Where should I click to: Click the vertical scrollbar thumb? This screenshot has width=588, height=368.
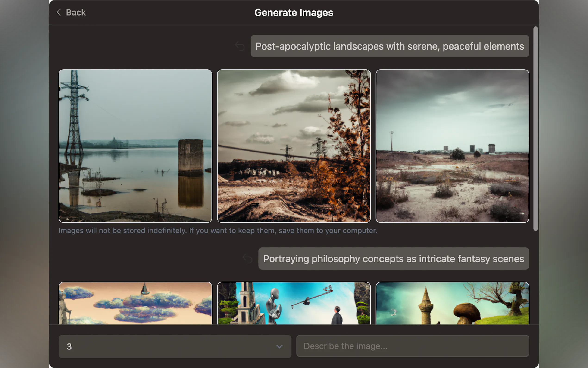click(x=535, y=129)
